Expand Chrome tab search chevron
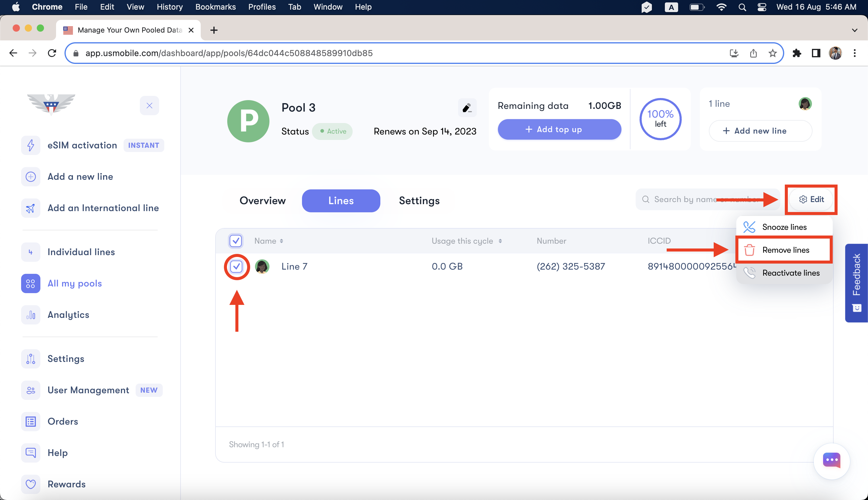Screen dimensions: 868x500 pyautogui.click(x=854, y=30)
